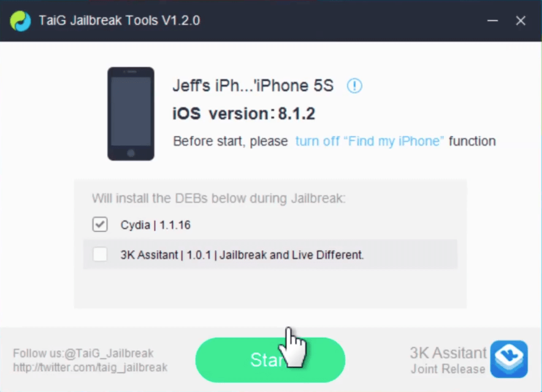Uncheck the Cydia 1.1.16 checkbox

click(x=100, y=224)
